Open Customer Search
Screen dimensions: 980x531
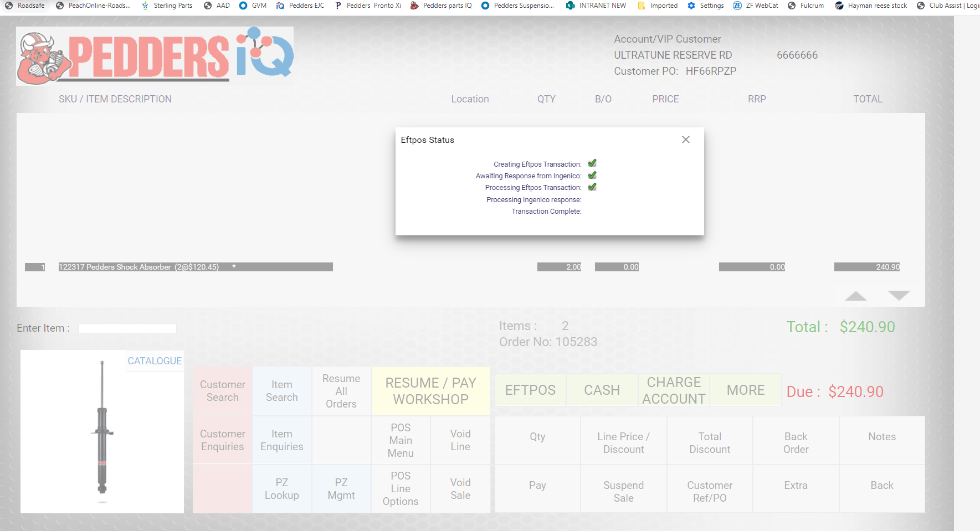(223, 391)
